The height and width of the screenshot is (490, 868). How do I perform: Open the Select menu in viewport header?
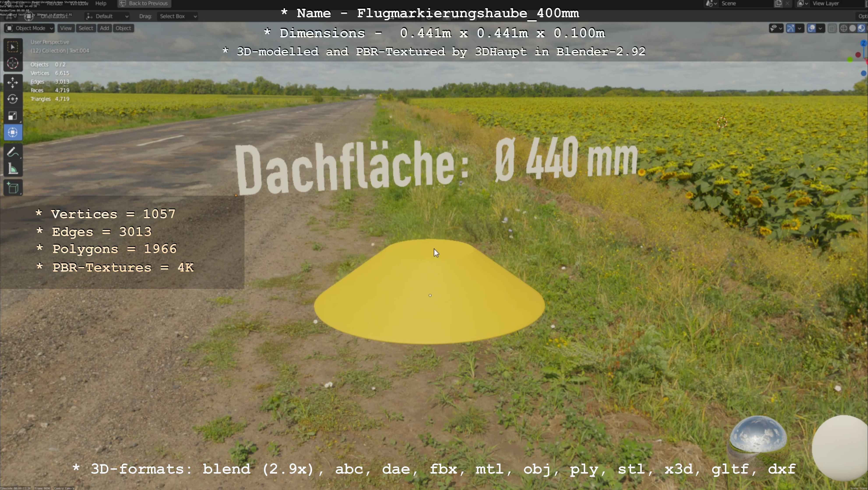[86, 28]
